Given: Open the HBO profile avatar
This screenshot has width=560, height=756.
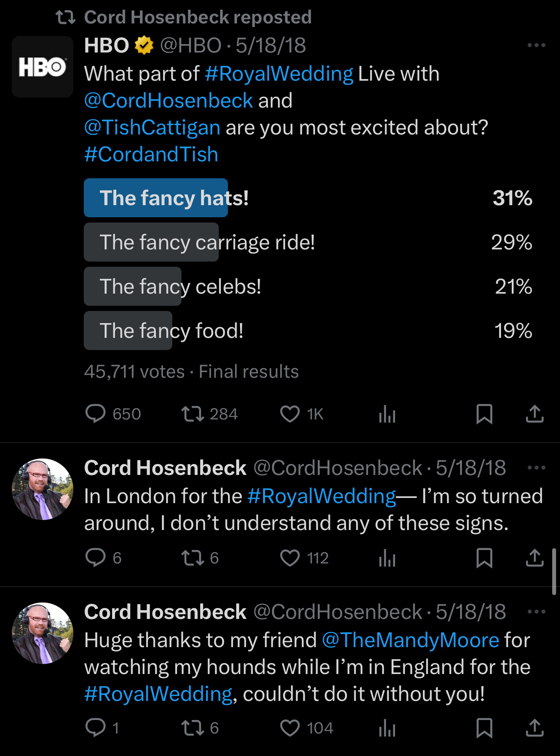Looking at the screenshot, I should (43, 67).
